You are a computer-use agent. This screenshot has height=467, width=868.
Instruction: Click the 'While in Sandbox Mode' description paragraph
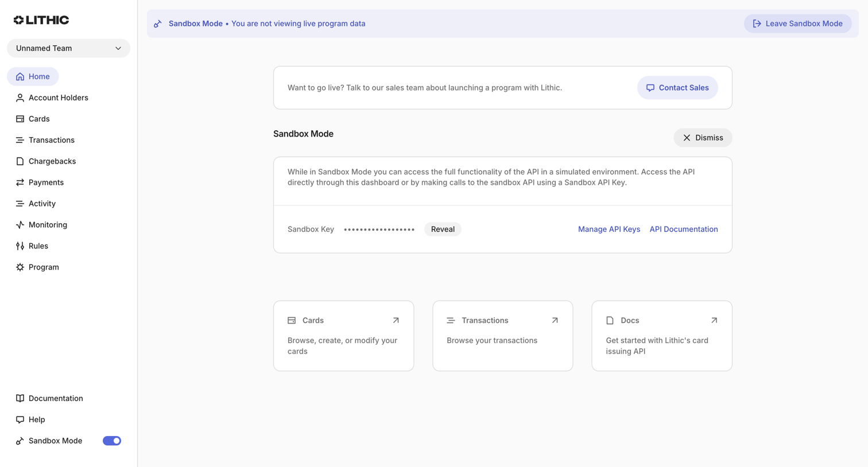[x=491, y=177]
